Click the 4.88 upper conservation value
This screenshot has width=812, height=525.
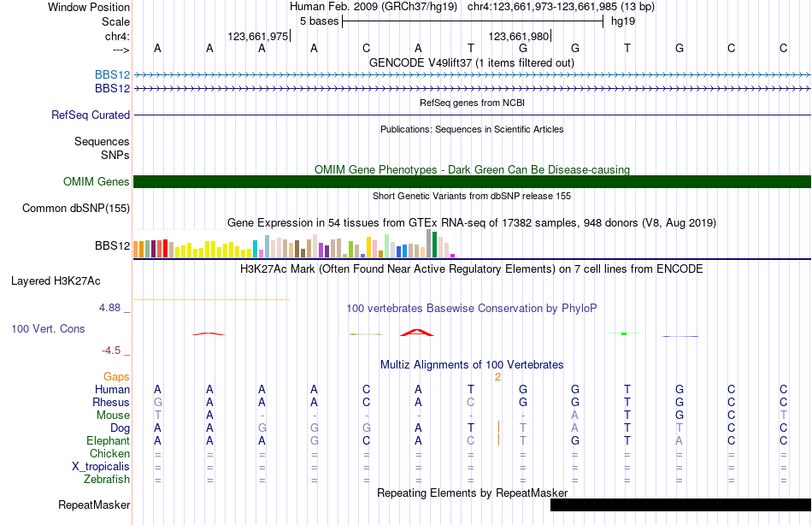click(x=109, y=307)
